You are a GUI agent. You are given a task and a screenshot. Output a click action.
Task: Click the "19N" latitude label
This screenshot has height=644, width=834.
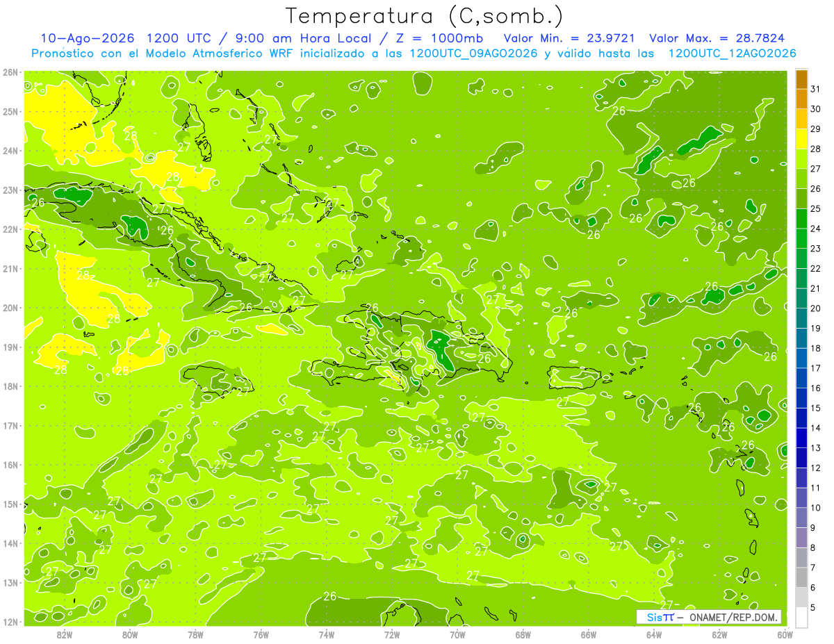pos(10,347)
